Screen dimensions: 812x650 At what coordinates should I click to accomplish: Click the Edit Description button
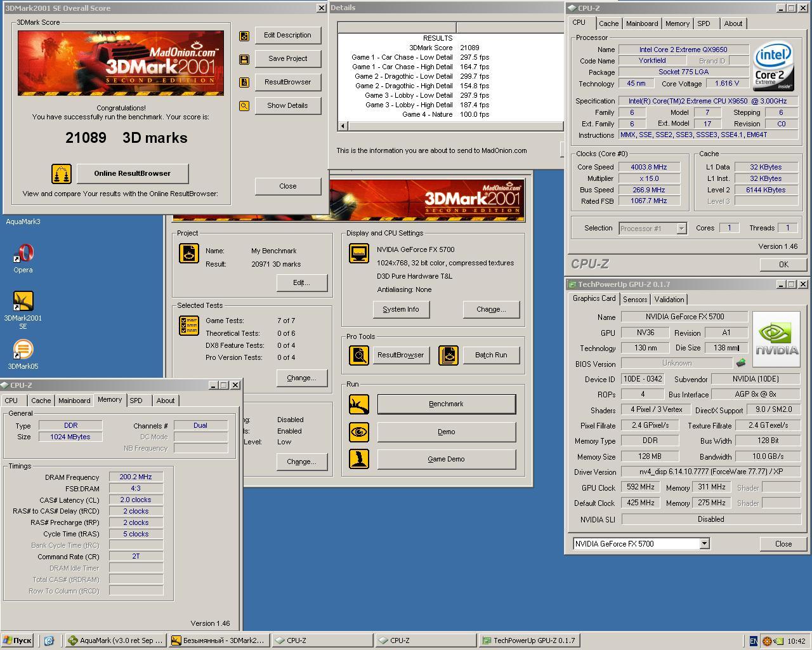coord(288,36)
